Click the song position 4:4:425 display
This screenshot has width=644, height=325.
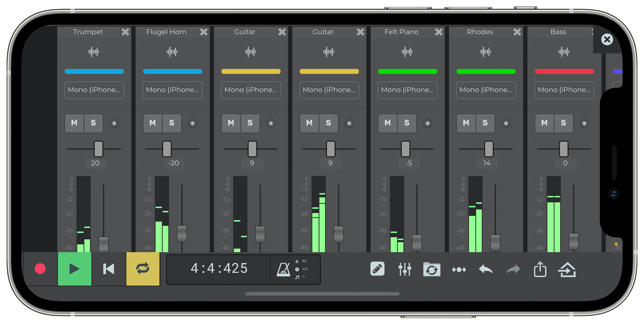point(219,269)
